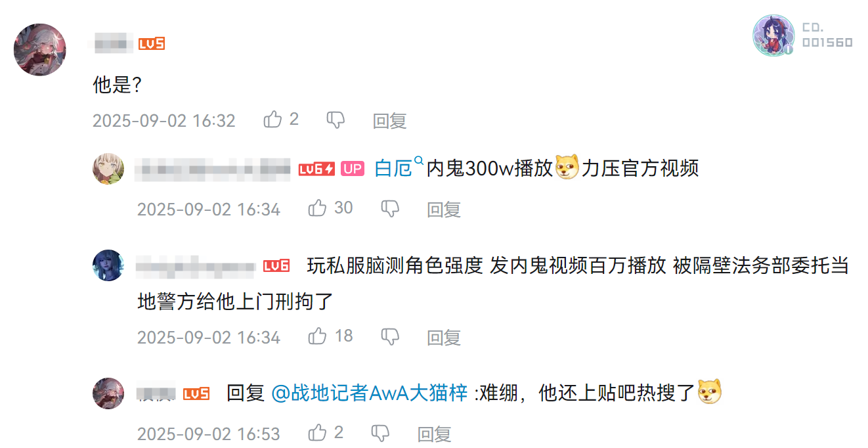
Task: Reply to the 16:53 贴吧热搜 comment
Action: click(435, 434)
